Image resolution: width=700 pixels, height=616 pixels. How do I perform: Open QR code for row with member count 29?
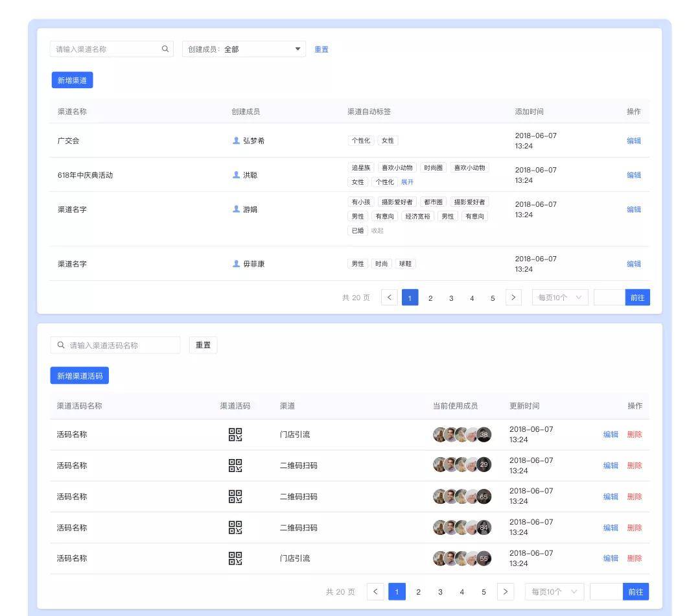coord(235,466)
